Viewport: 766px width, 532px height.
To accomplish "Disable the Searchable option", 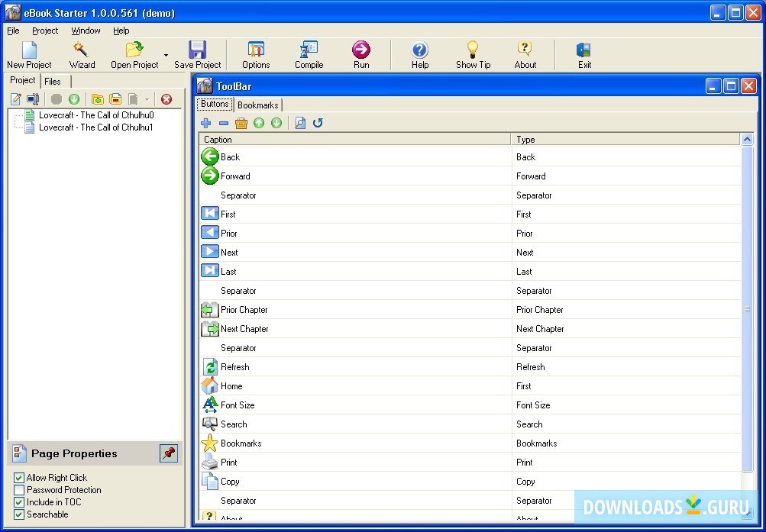I will point(19,514).
